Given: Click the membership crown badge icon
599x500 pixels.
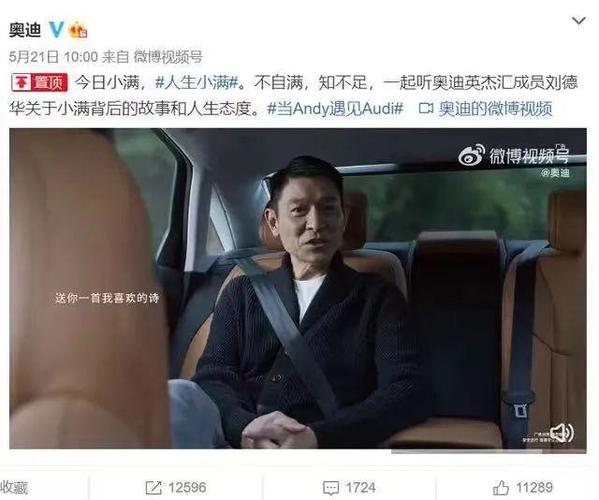Looking at the screenshot, I should pyautogui.click(x=78, y=30).
